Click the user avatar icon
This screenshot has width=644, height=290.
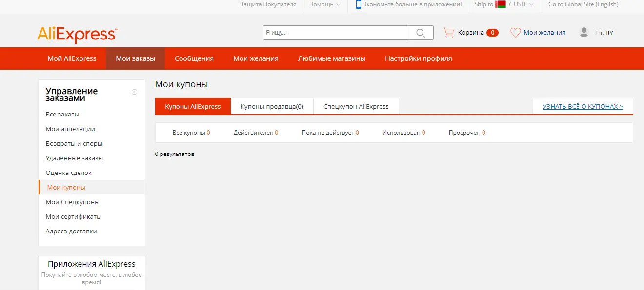click(x=584, y=32)
